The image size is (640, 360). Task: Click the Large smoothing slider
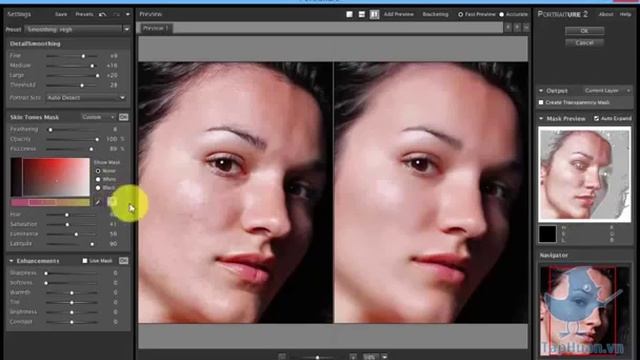click(72, 76)
